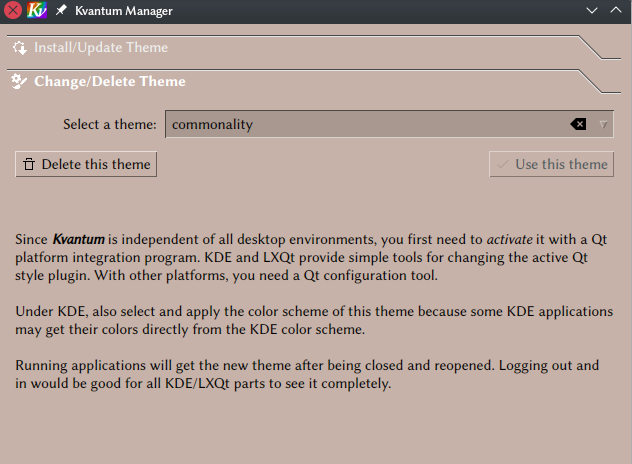This screenshot has width=632, height=464.
Task: Close the Kvantum Manager window
Action: 13,10
